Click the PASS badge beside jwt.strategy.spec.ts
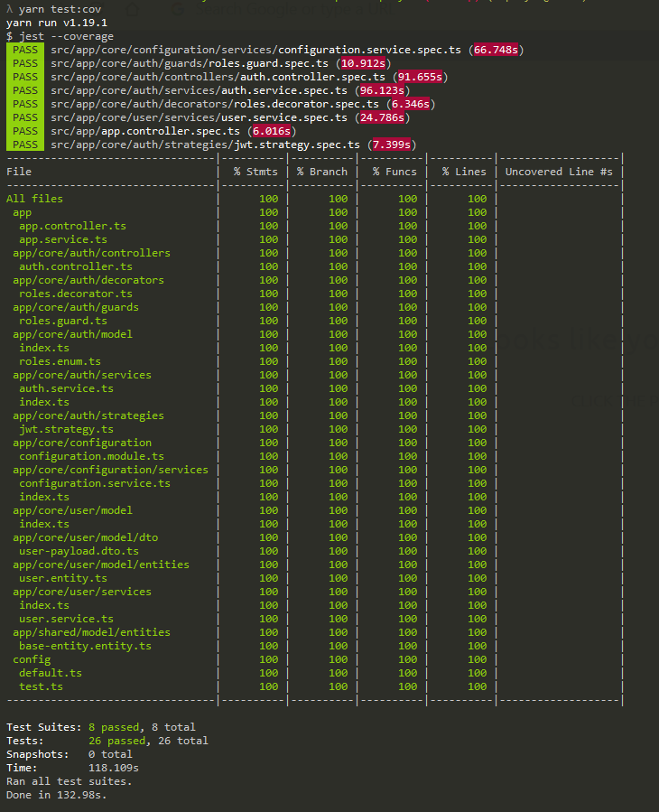The height and width of the screenshot is (812, 659). tap(25, 145)
